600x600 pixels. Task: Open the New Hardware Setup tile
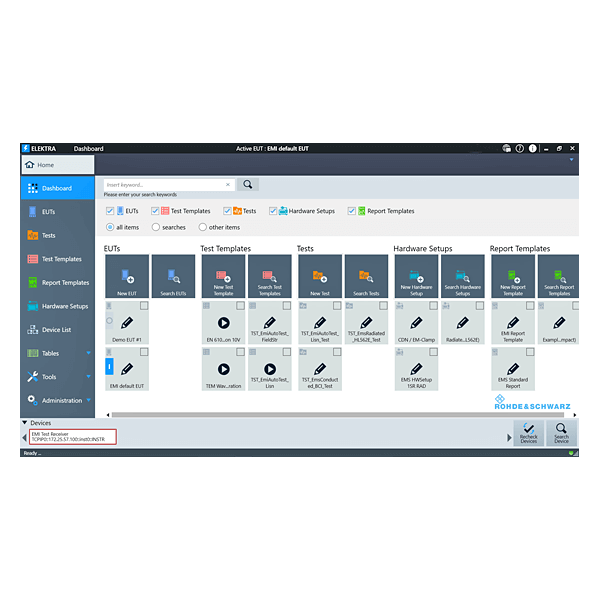[x=415, y=275]
